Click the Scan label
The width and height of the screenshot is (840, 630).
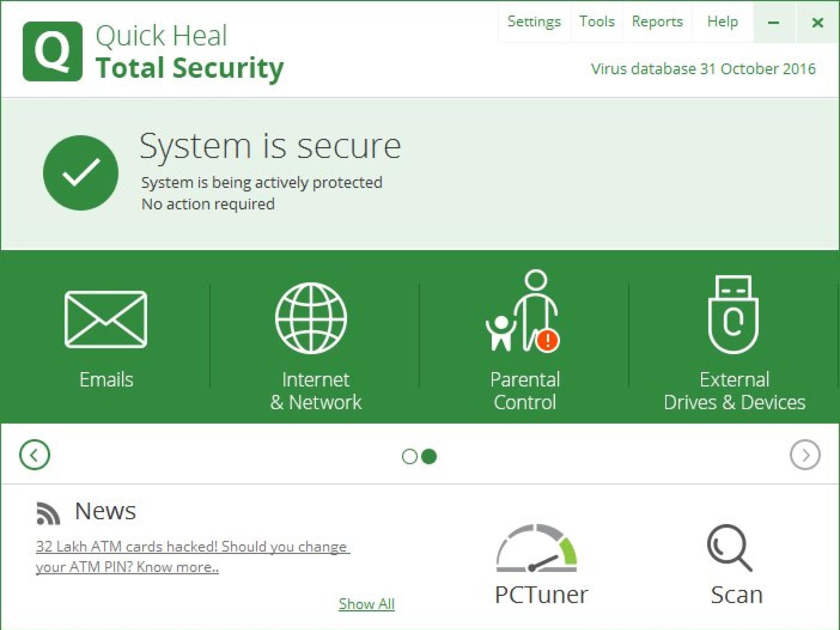pos(737,595)
